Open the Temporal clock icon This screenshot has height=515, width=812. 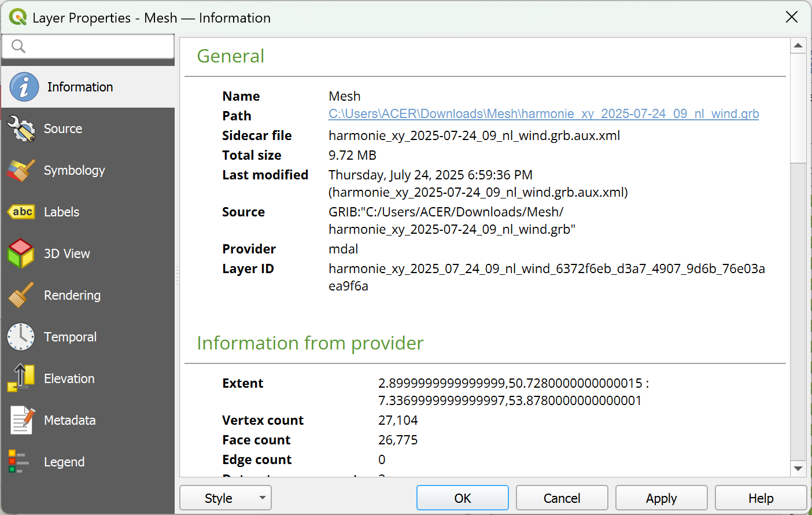pyautogui.click(x=21, y=337)
